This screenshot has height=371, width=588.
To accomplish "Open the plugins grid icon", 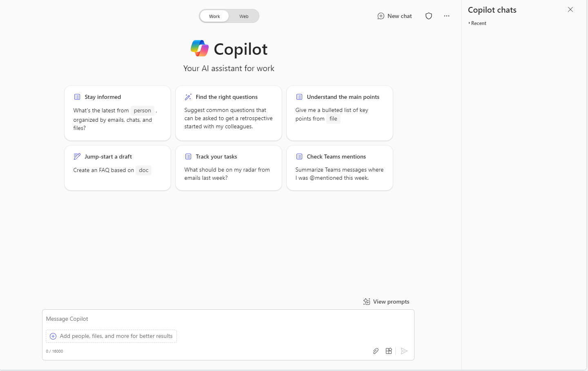I will tap(389, 351).
